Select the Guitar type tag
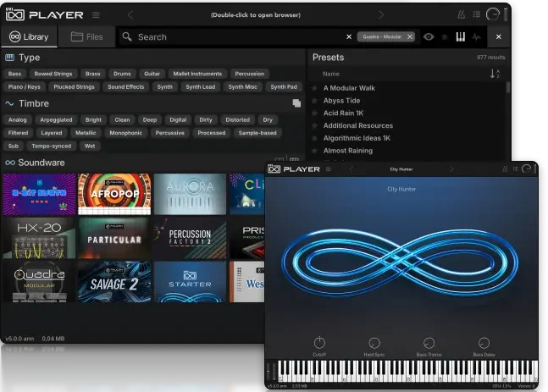The image size is (548, 392). 152,74
